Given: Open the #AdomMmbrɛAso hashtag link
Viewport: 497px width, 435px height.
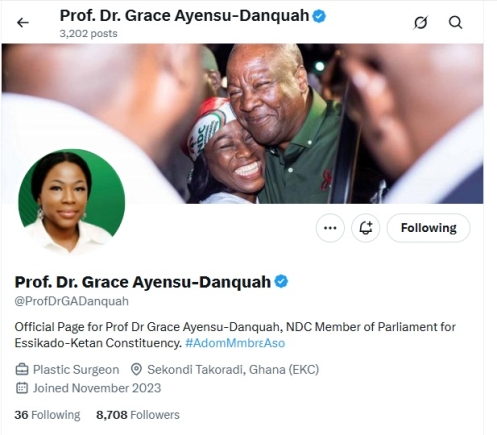Looking at the screenshot, I should (235, 343).
